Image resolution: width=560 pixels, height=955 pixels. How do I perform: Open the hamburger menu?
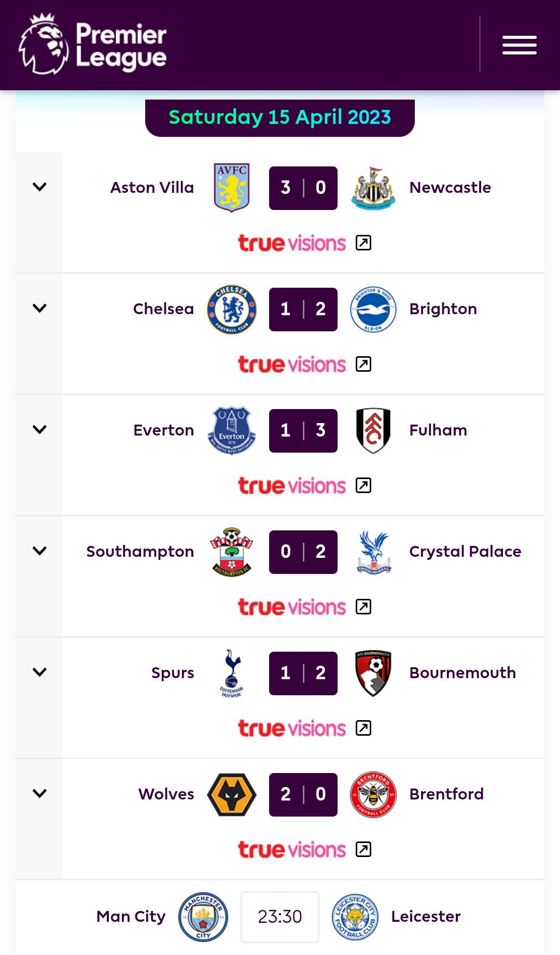click(519, 45)
